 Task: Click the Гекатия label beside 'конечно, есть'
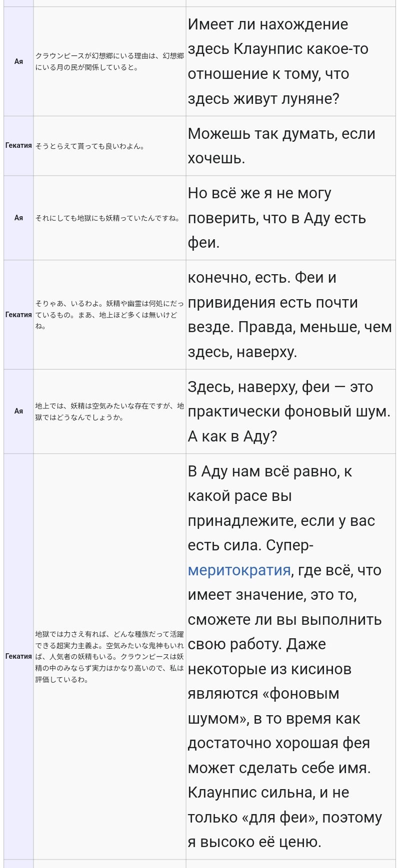[18, 315]
